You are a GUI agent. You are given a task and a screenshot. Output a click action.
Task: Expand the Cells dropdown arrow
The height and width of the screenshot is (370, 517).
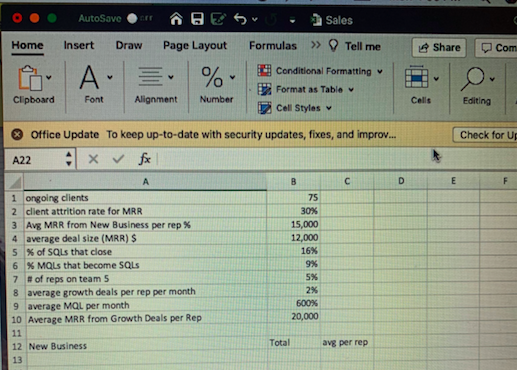click(436, 79)
